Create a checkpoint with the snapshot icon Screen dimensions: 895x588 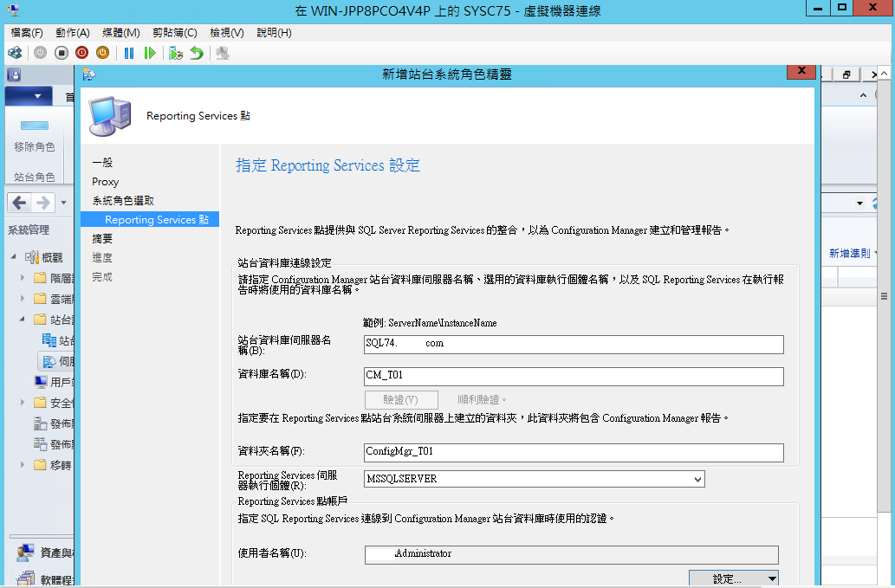click(176, 53)
